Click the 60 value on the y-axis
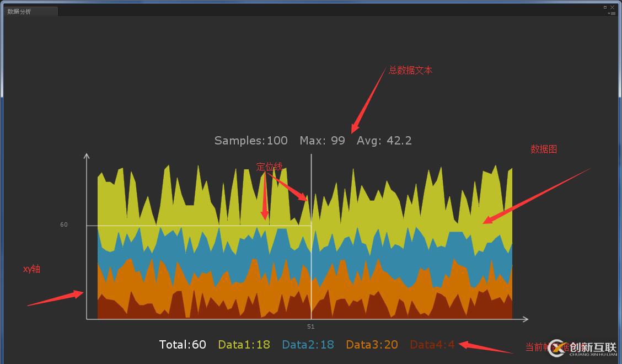This screenshot has width=622, height=364. click(64, 225)
